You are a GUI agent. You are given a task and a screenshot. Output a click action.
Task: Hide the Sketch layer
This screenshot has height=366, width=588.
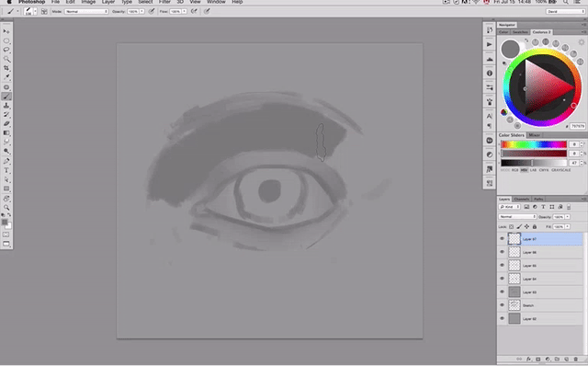tap(502, 305)
